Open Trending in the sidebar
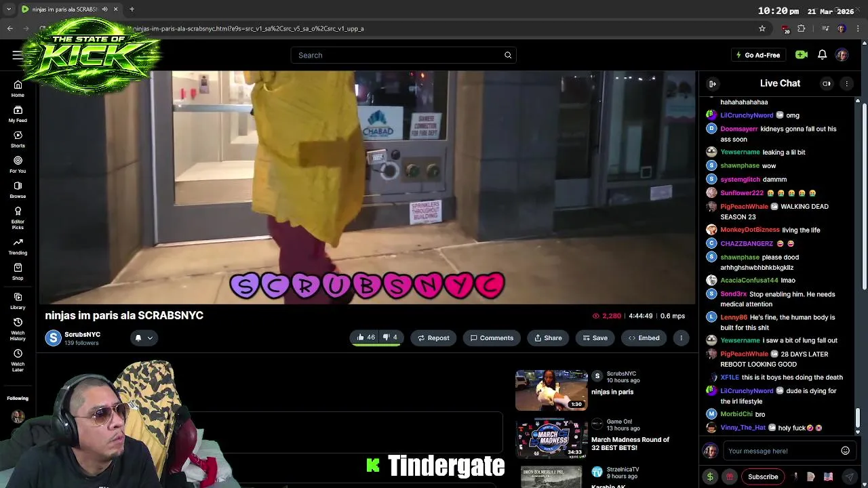 pyautogui.click(x=18, y=247)
